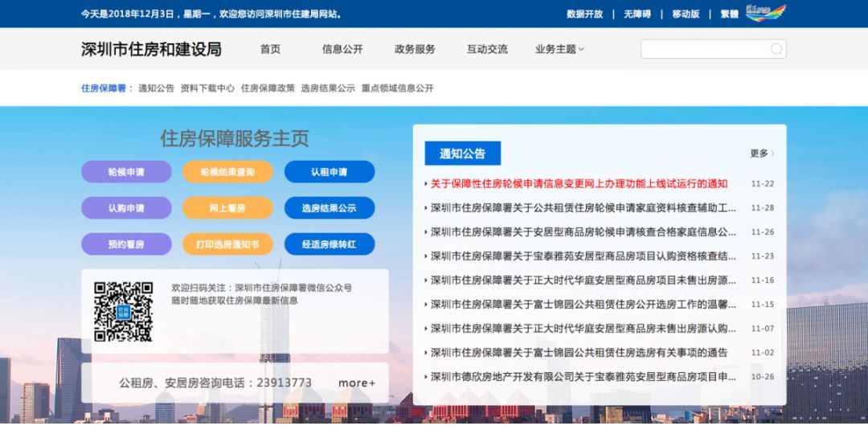Switch to 繁體 version link
This screenshot has width=868, height=438.
pos(728,14)
